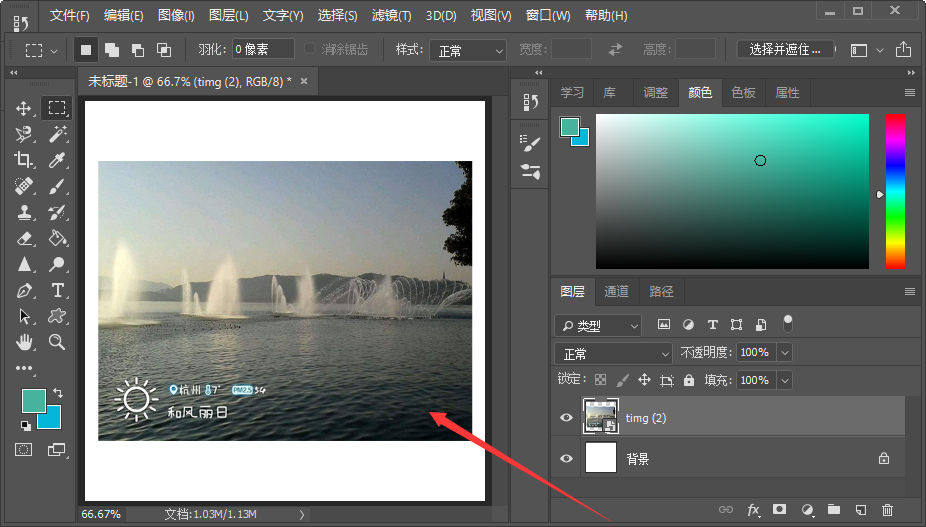
Task: Select the Crop tool
Action: tap(24, 160)
